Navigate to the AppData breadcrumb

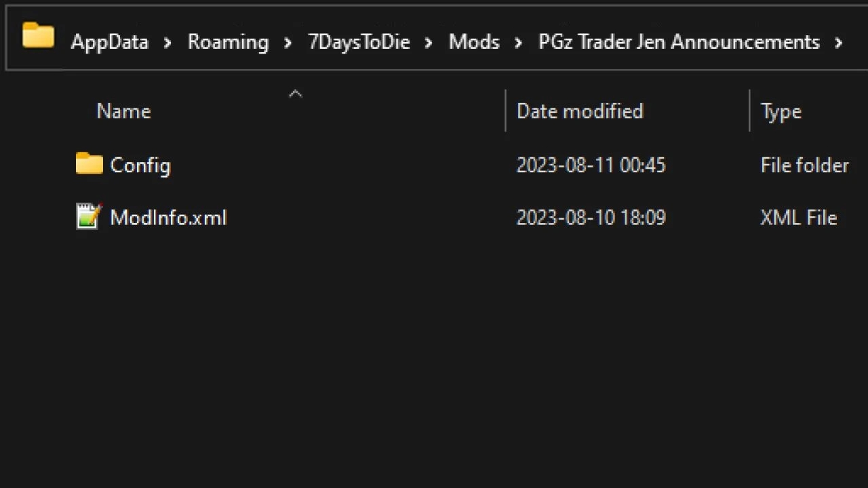click(109, 42)
